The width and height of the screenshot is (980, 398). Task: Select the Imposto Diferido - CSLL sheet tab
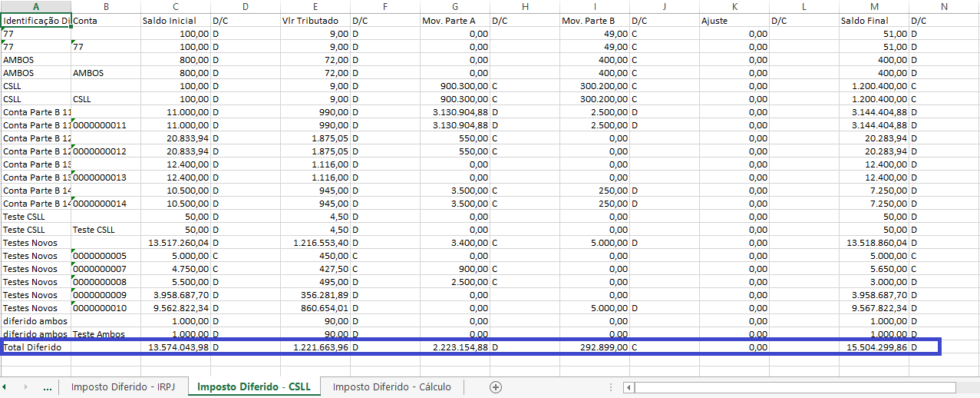pos(254,386)
